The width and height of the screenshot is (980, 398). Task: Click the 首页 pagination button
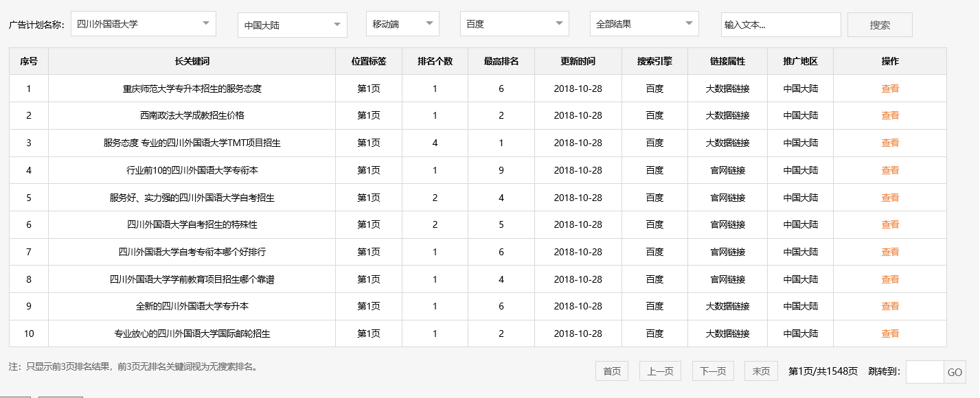click(x=611, y=371)
